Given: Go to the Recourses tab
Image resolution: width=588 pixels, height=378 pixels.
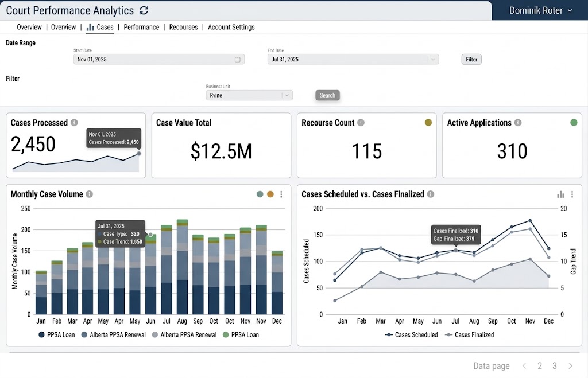Looking at the screenshot, I should click(x=183, y=27).
